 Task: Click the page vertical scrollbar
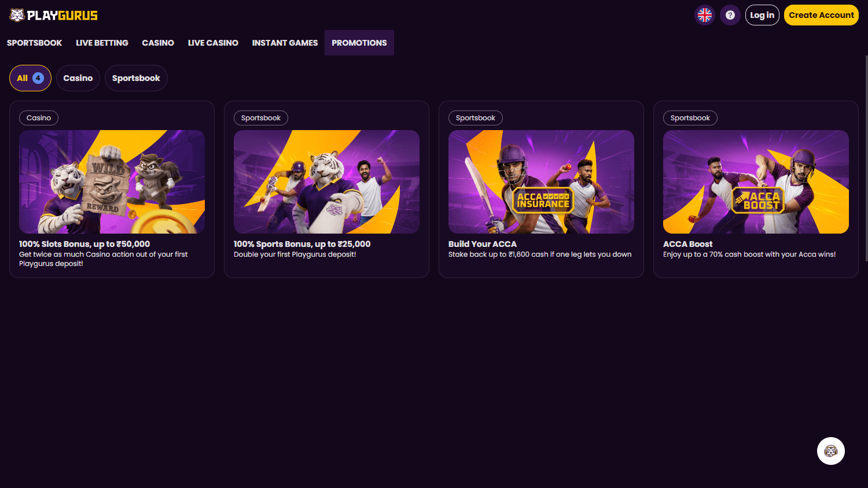pos(866,158)
